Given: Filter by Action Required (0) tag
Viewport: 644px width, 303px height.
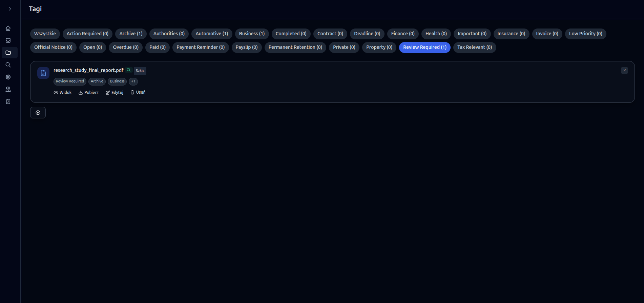Looking at the screenshot, I should [87, 34].
